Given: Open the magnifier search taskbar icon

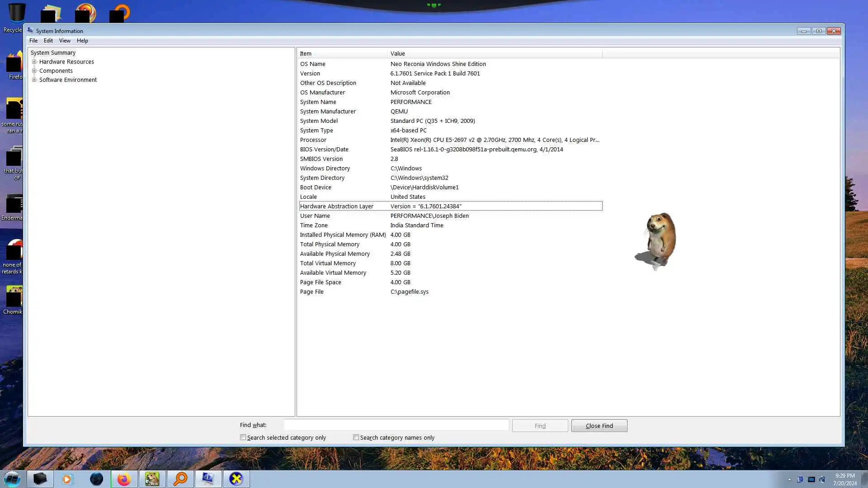Looking at the screenshot, I should [x=180, y=479].
